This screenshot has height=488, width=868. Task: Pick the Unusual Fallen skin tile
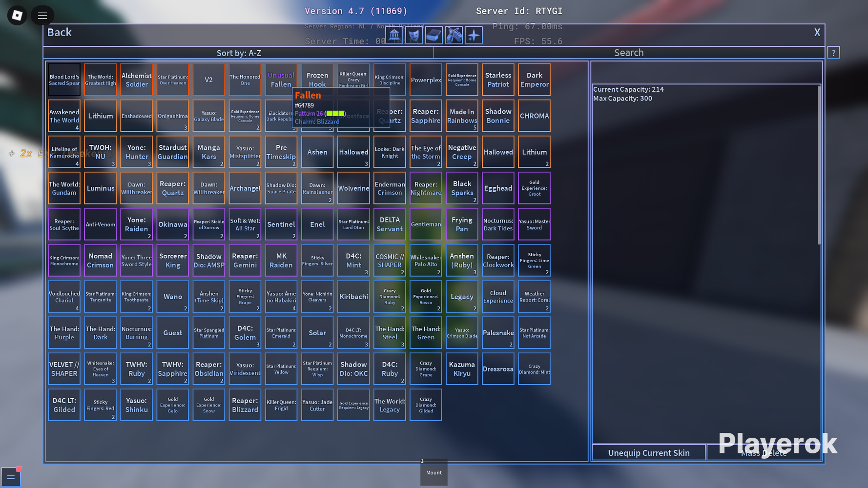(281, 80)
